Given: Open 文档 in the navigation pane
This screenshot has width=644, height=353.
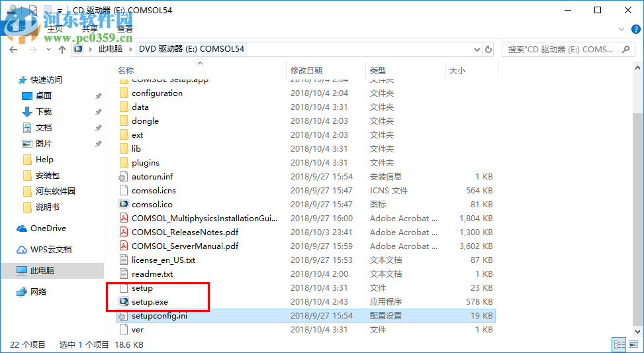Looking at the screenshot, I should [44, 128].
